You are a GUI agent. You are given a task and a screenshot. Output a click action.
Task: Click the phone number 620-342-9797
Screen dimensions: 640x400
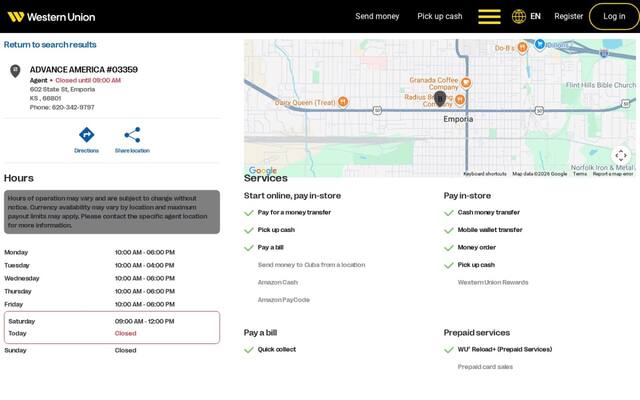click(73, 107)
